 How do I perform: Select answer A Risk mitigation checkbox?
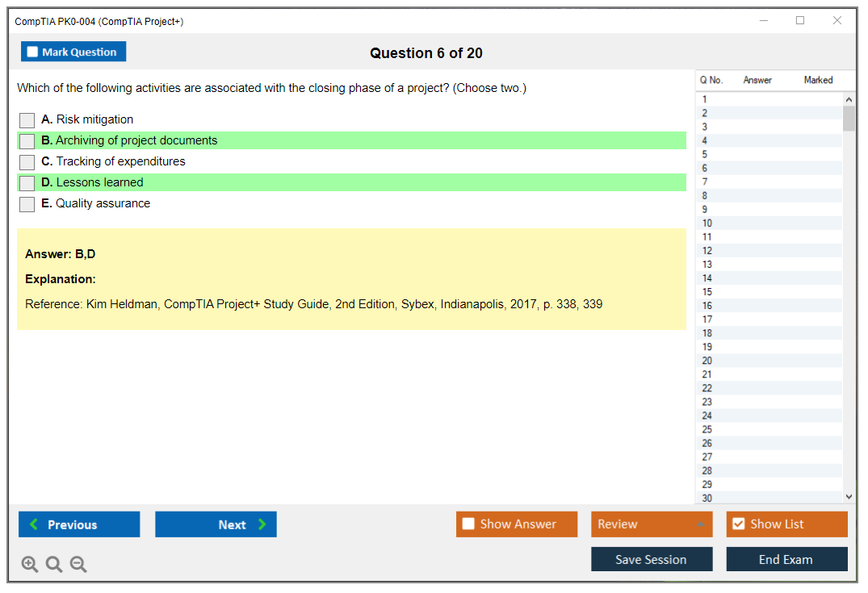27,120
